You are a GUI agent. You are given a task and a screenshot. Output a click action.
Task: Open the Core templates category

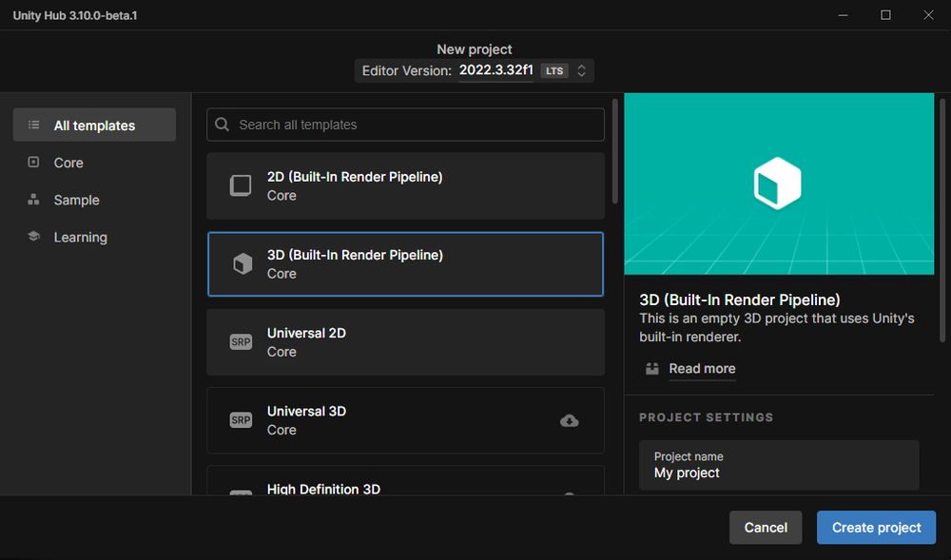click(x=94, y=163)
